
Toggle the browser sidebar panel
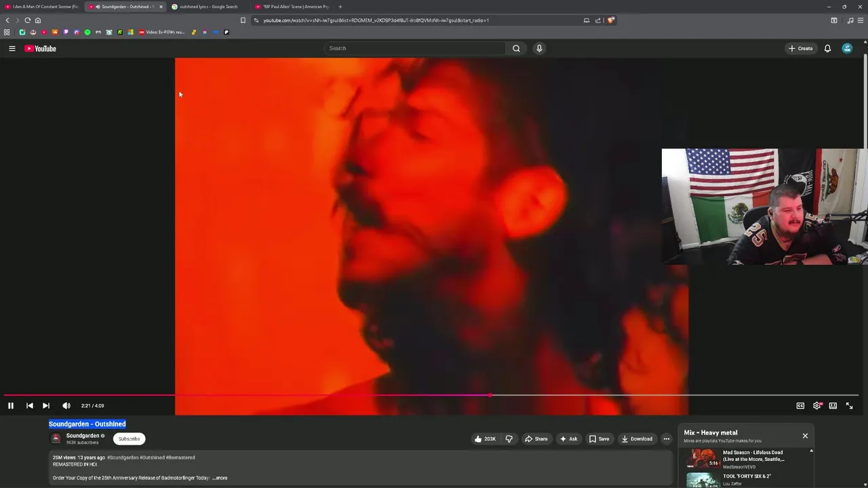[x=834, y=20]
